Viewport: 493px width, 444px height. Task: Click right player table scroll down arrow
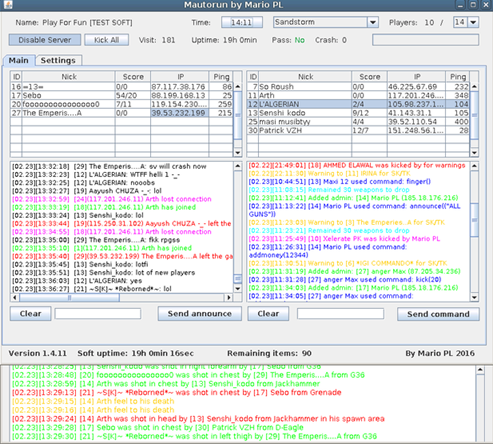click(x=474, y=153)
